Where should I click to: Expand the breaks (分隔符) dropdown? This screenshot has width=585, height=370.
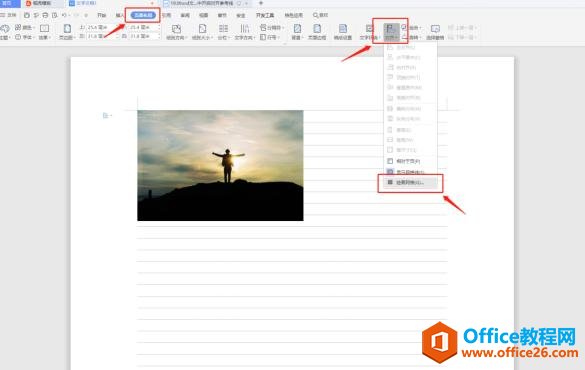click(272, 28)
